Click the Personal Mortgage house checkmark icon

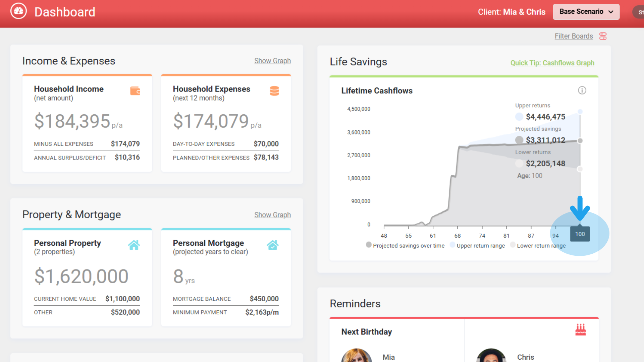pos(272,245)
